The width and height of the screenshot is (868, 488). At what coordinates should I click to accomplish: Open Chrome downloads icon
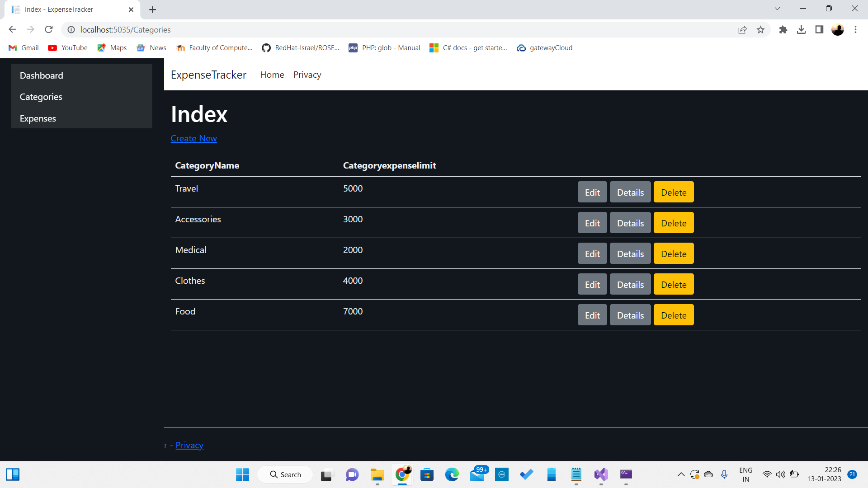(x=801, y=29)
